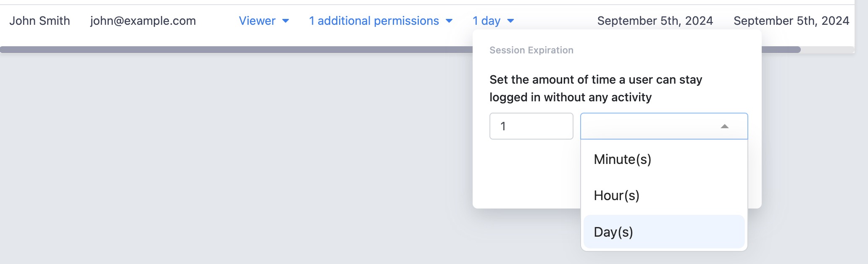
Task: Click the John Smith name cell
Action: tap(39, 21)
